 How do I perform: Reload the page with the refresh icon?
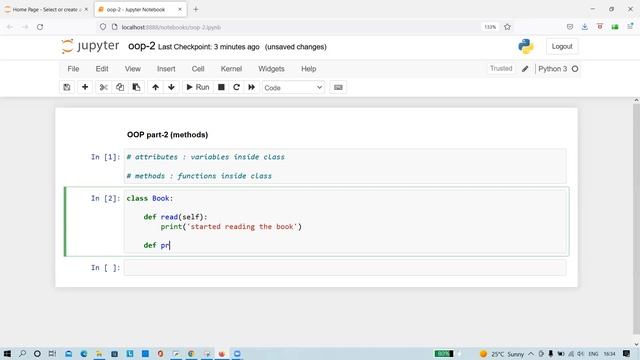(x=40, y=27)
